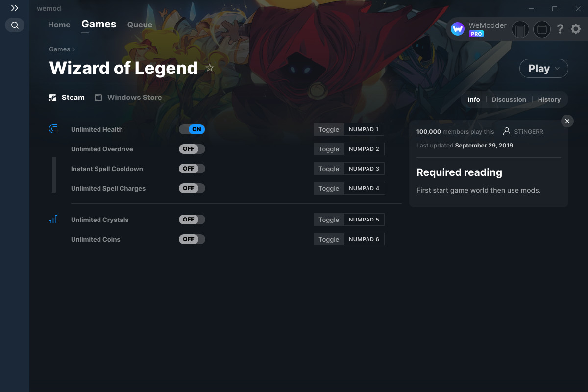The height and width of the screenshot is (392, 588).
Task: Switch to the Queue tab
Action: (x=140, y=24)
